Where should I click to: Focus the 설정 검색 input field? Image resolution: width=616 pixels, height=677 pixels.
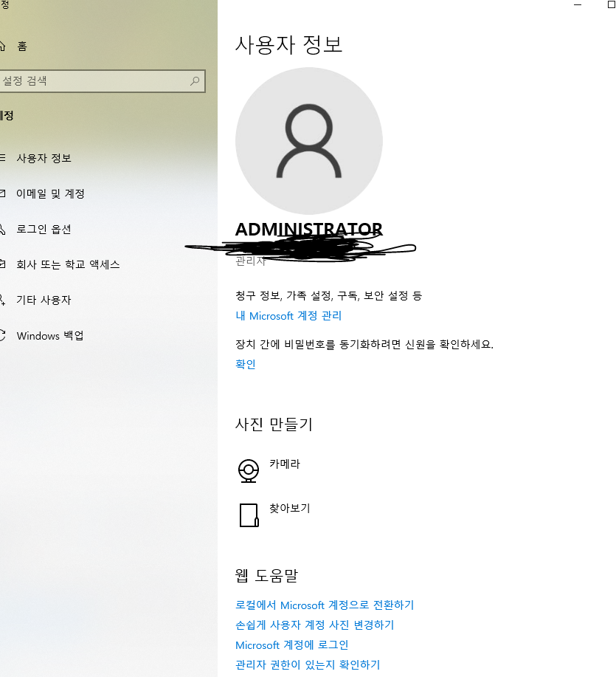pos(103,80)
